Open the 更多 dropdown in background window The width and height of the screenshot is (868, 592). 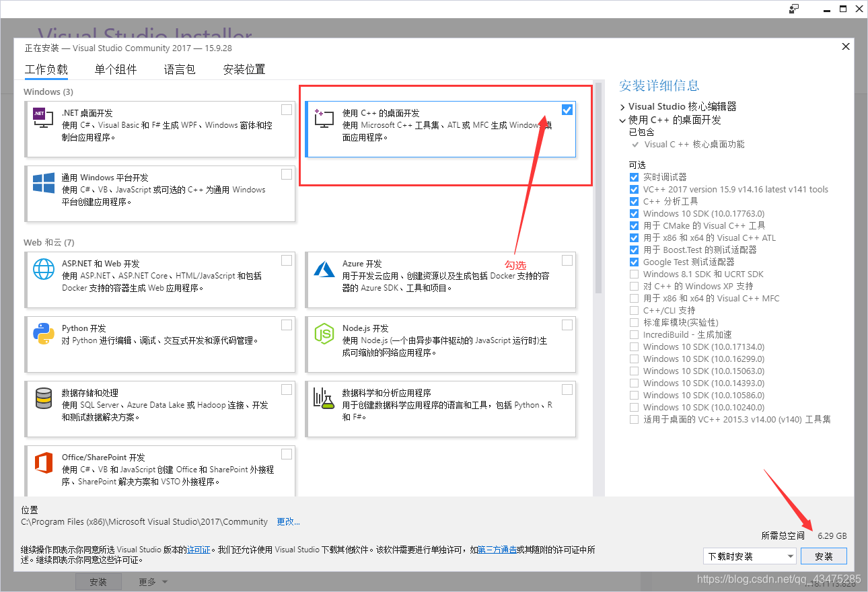click(x=153, y=582)
